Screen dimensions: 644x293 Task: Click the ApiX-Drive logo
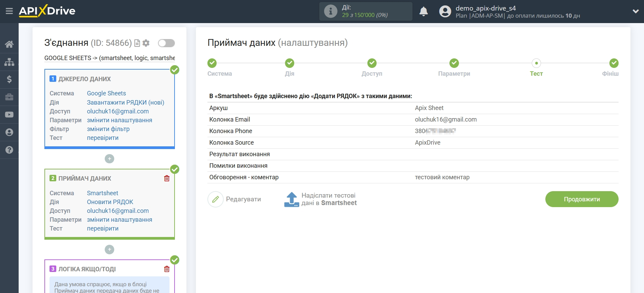pyautogui.click(x=47, y=11)
